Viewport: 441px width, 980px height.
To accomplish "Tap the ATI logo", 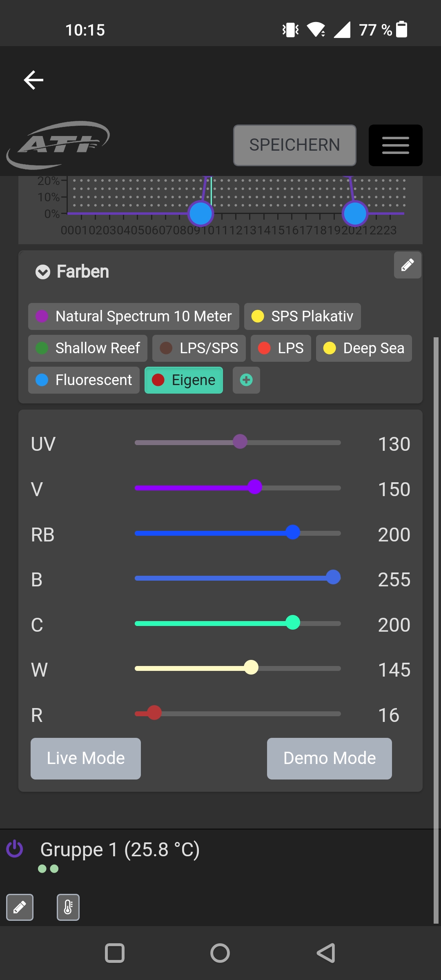I will (x=58, y=145).
